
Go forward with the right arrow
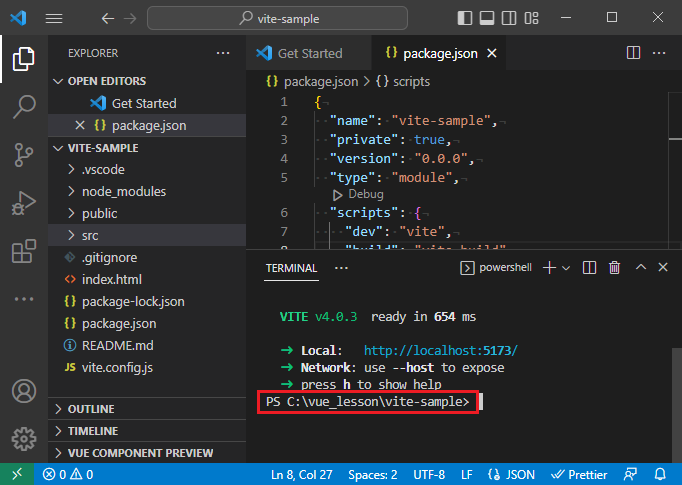(x=130, y=18)
